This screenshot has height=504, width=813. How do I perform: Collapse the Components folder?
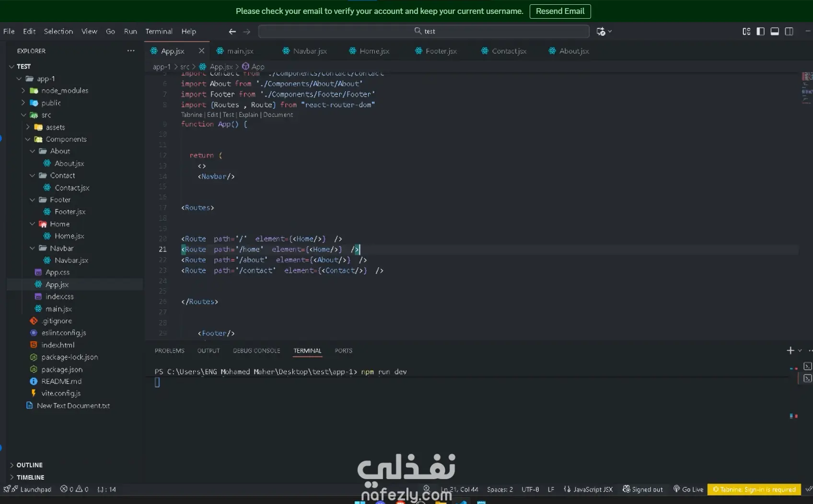click(28, 139)
